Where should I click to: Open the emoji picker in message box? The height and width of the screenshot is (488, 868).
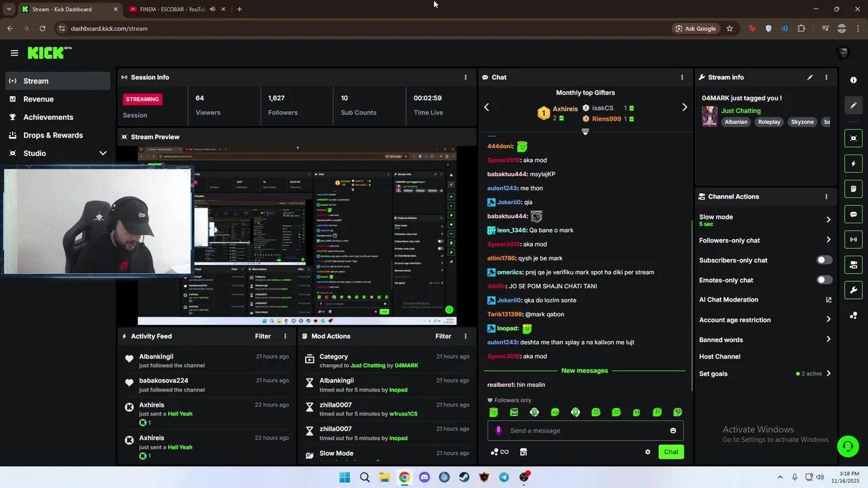(x=673, y=430)
